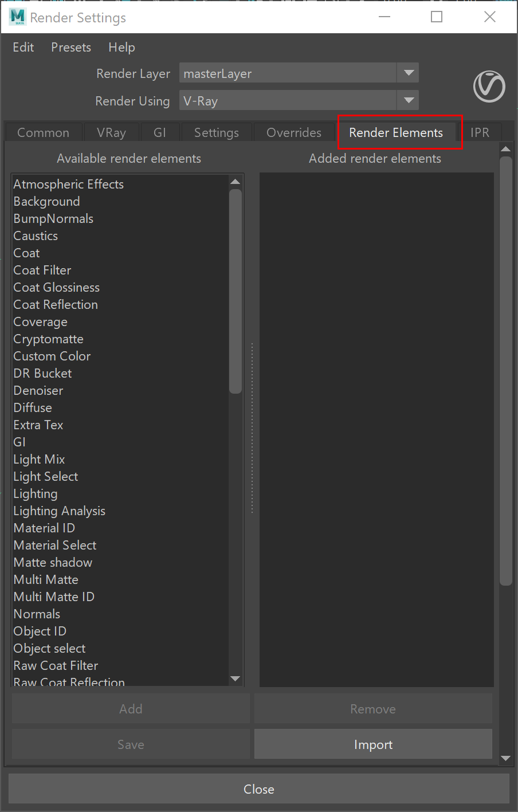Click the available elements list scroll-up arrow
Viewport: 518px width, 812px height.
[235, 181]
